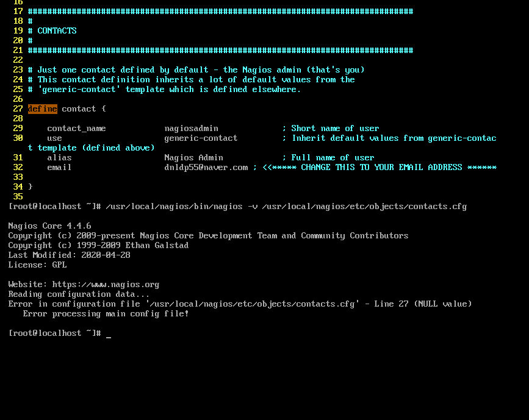Click the 'CHANGE THIS TO YOUR EMAIL ADDRESS' comment
Image resolution: width=529 pixels, height=420 pixels.
(x=381, y=168)
